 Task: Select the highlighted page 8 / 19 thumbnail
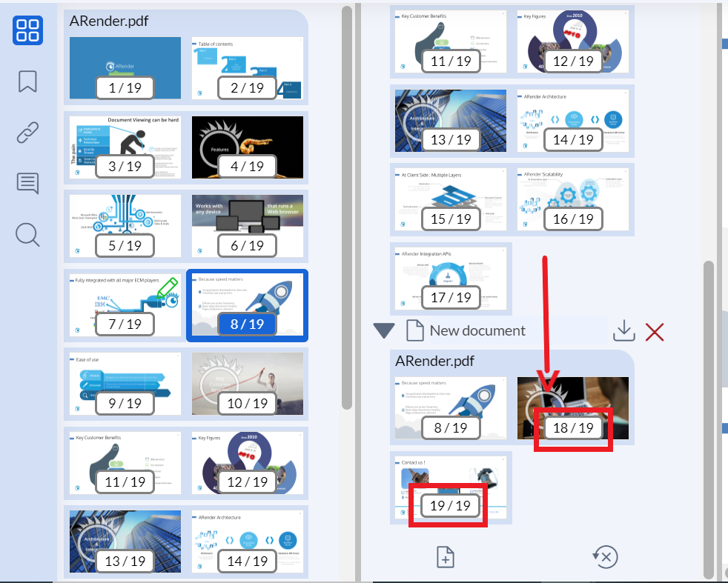click(248, 304)
